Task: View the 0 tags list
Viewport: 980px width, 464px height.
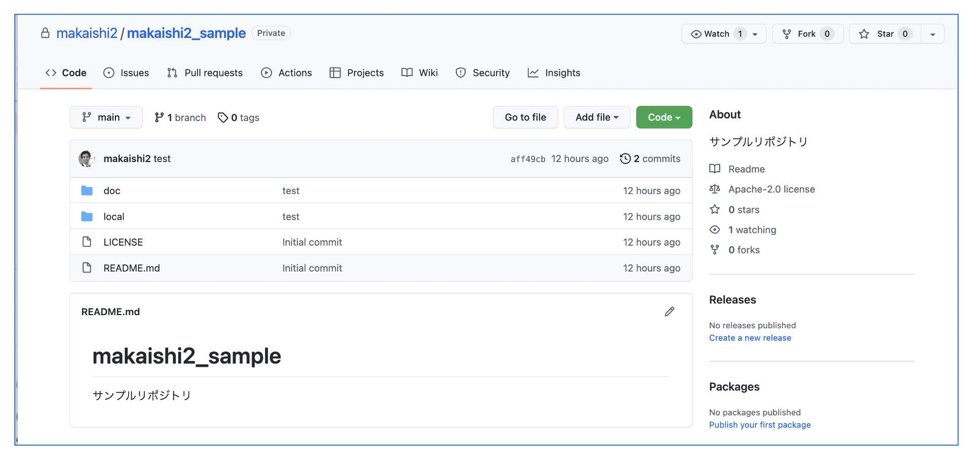Action: point(238,118)
